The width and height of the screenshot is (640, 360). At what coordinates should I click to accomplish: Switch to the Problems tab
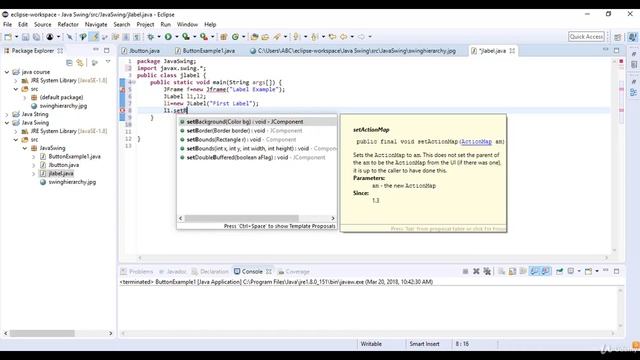[141, 271]
